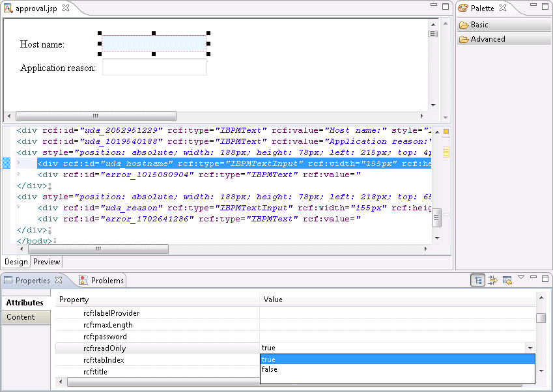Close the Palette view tab
The width and height of the screenshot is (553, 392).
pyautogui.click(x=503, y=8)
